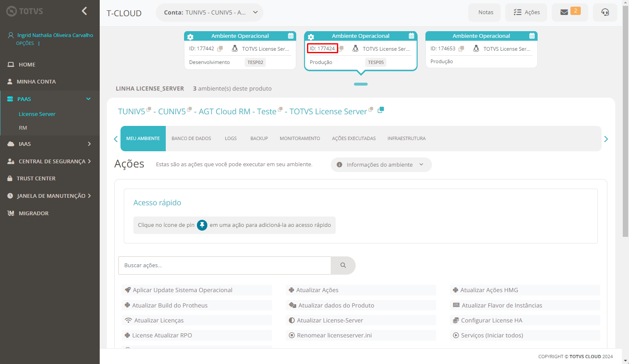Run 'Atualizar License-Server' action
629x364 pixels.
tap(361, 320)
